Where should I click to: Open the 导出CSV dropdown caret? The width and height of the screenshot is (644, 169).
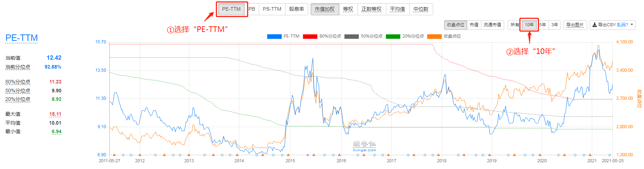coord(632,25)
